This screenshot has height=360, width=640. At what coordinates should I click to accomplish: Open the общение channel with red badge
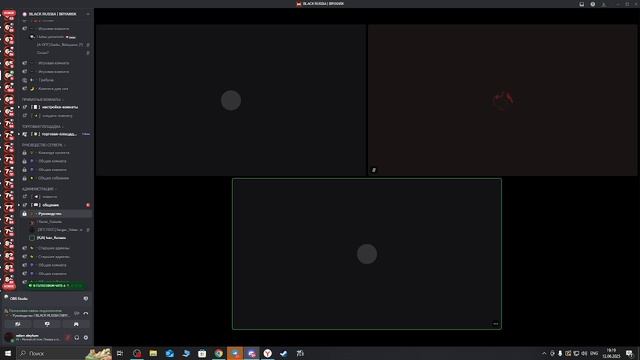pyautogui.click(x=56, y=205)
